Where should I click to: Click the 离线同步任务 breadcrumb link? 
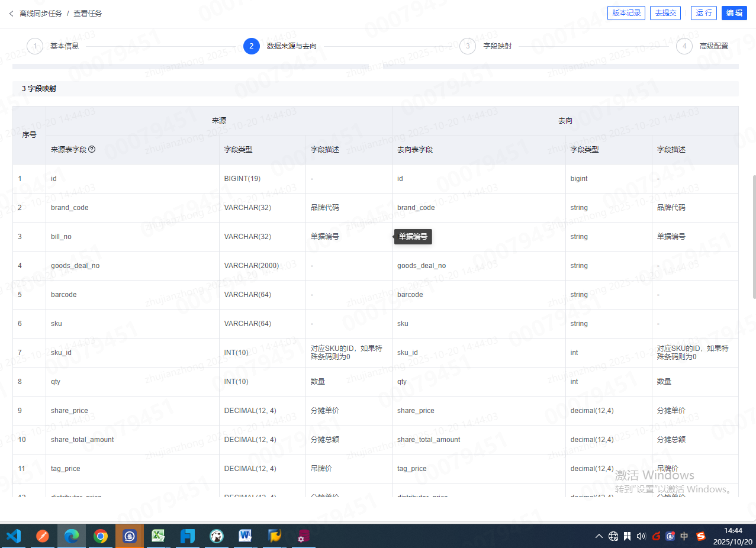(41, 13)
